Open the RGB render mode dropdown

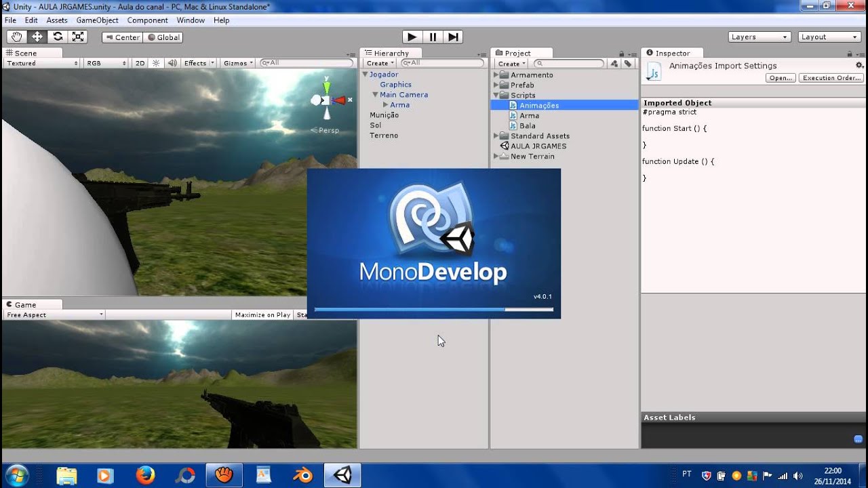(106, 63)
